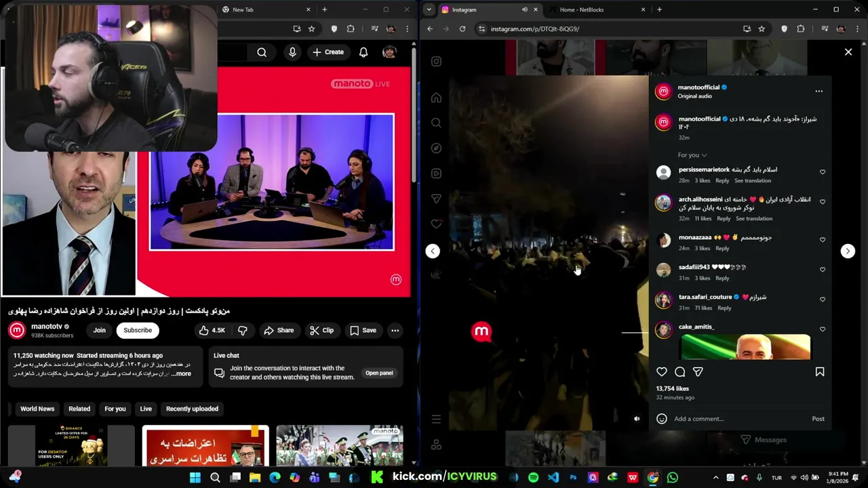868x488 pixels.
Task: Save the Instagram post with bookmark icon
Action: 819,371
